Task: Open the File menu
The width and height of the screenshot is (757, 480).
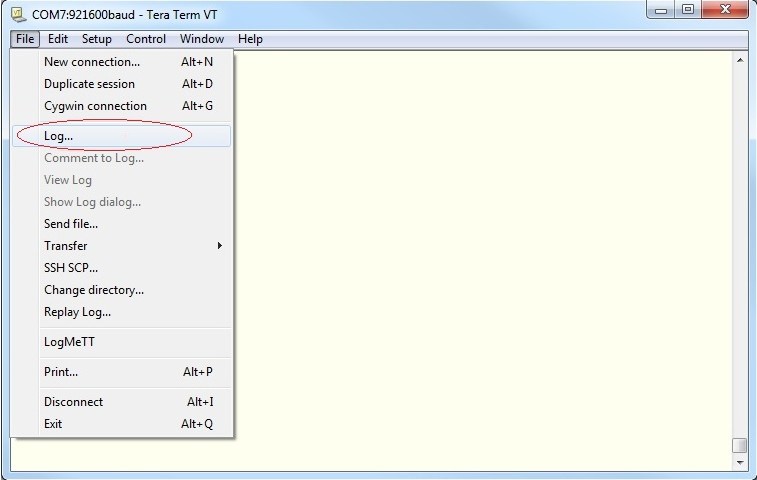Action: [25, 39]
